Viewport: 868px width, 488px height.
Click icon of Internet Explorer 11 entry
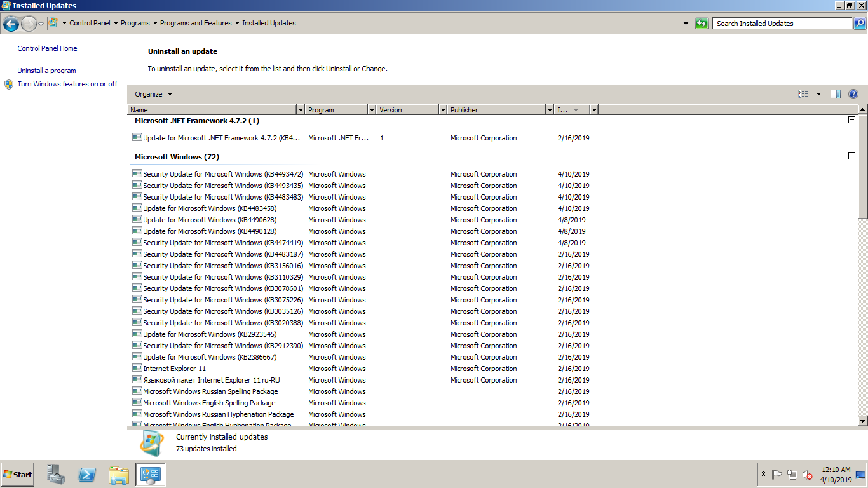[x=137, y=368]
